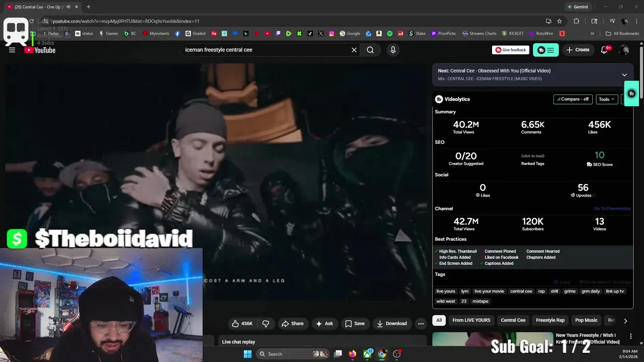Select the Pop Music chip
644x362 pixels.
click(x=587, y=320)
